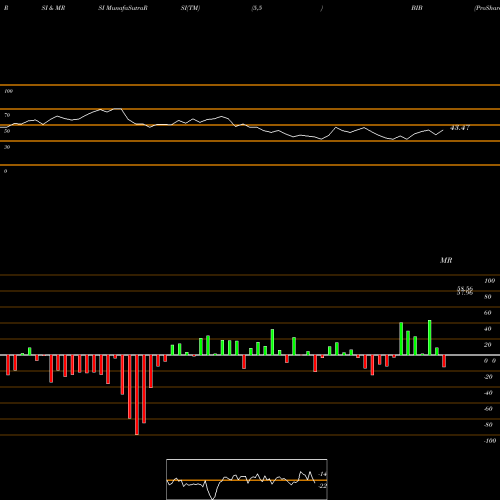500x500 pixels.
Task: Click the MR axis label '-100'
Action: (x=490, y=441)
